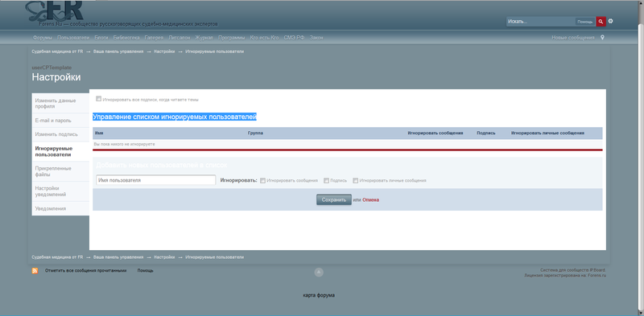Screen dimensions: 644x316
Task: Check Игнорировать личные сообщения checkbox
Action: pyautogui.click(x=356, y=180)
